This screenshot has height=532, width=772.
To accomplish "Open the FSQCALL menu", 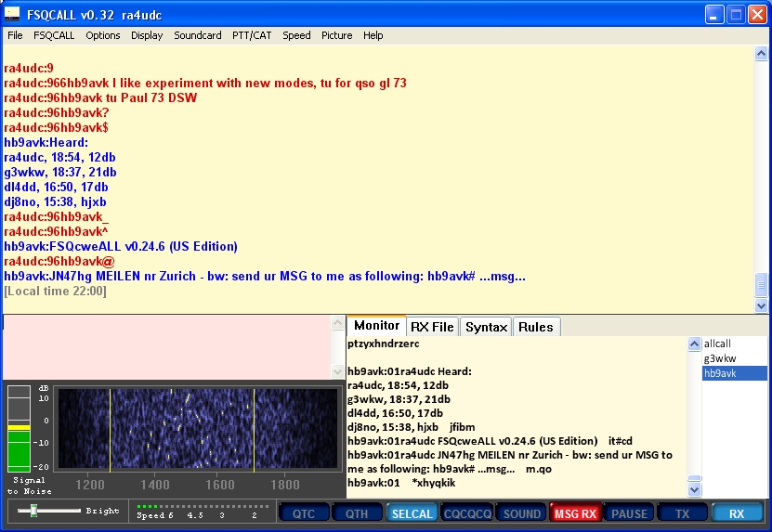I will point(54,35).
